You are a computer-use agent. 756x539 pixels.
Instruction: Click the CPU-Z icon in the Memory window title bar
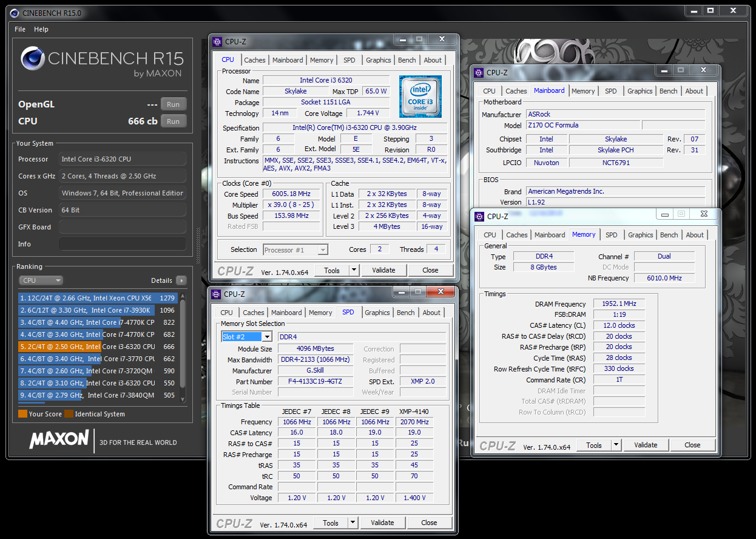coord(479,216)
